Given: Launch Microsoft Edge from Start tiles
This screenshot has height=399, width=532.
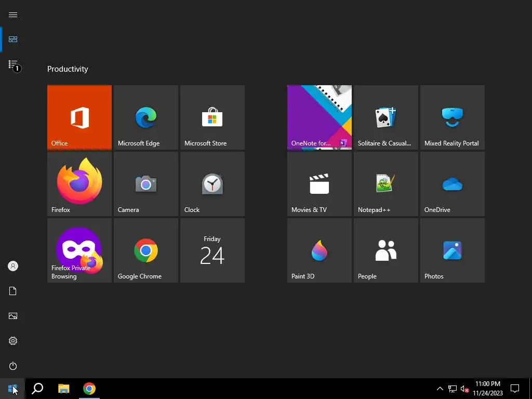Looking at the screenshot, I should [x=146, y=117].
